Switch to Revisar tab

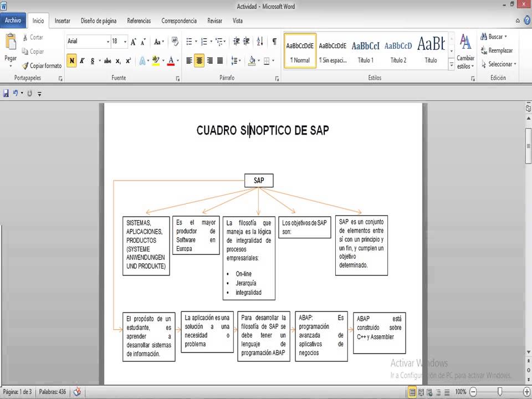click(215, 21)
